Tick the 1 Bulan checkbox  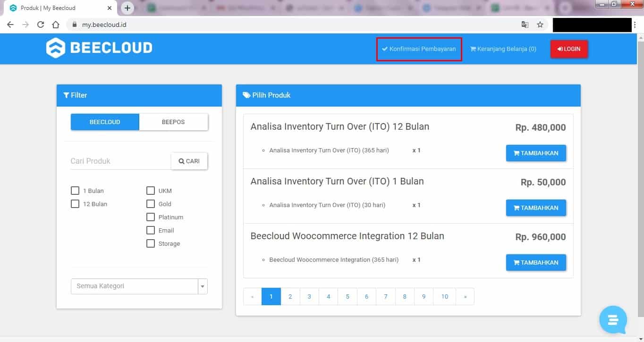tap(75, 191)
